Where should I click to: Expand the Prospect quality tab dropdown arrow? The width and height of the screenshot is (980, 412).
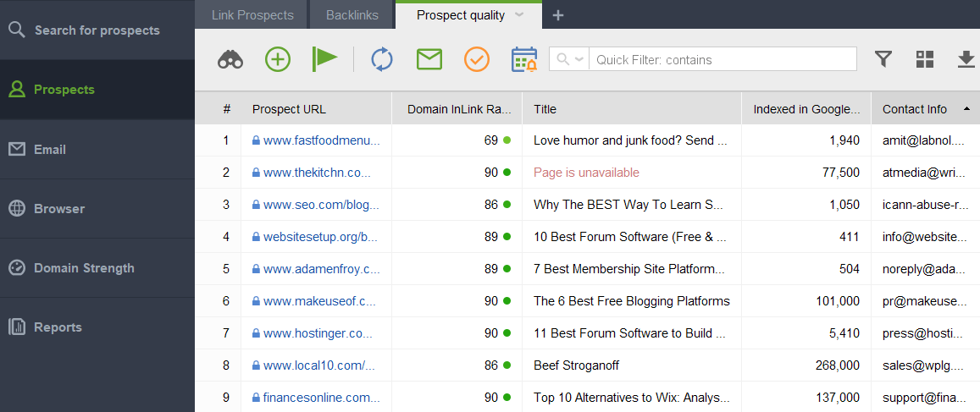[x=519, y=15]
